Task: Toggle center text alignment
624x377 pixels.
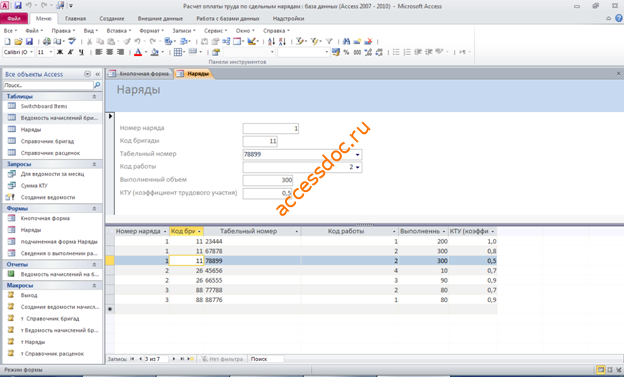Action: (x=109, y=52)
